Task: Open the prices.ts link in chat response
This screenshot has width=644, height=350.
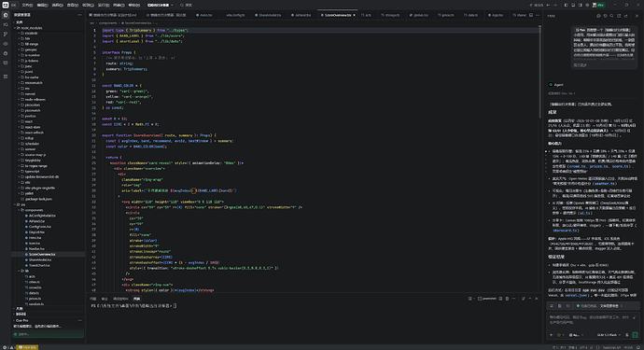Action: 599,166
